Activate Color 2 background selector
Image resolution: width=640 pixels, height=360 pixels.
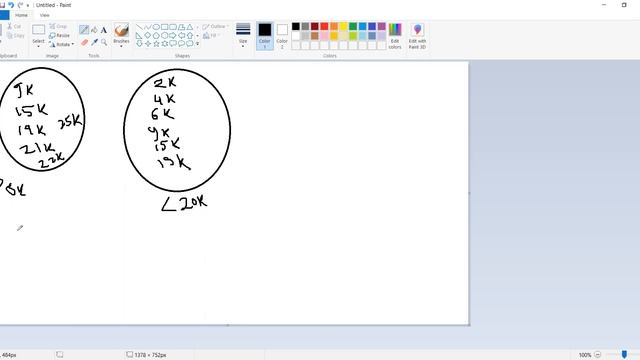282,36
